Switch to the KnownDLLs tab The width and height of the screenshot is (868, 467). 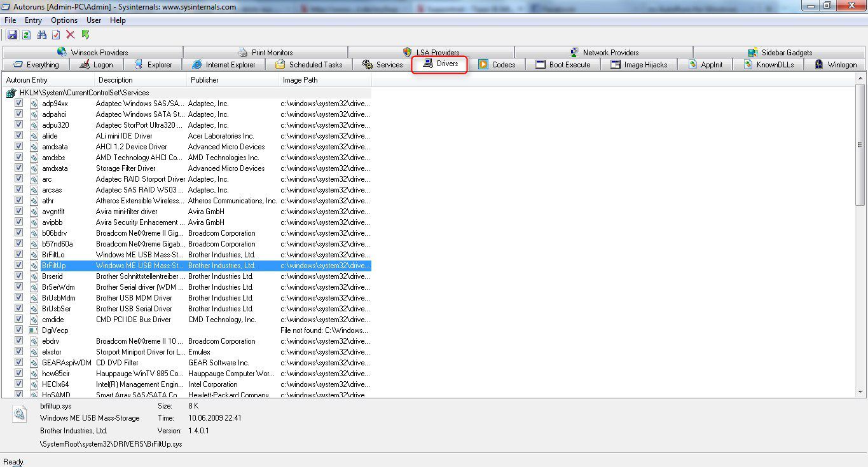click(768, 65)
